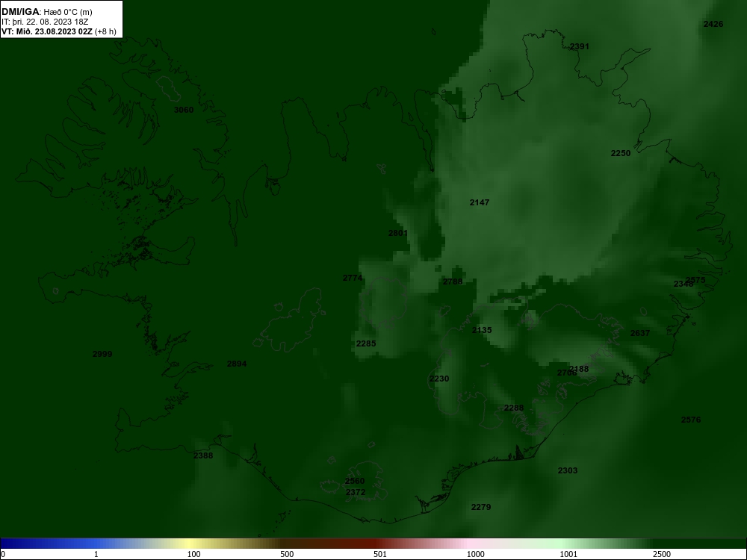Click the 2576 value on the map
The height and width of the screenshot is (560, 747).
point(691,420)
